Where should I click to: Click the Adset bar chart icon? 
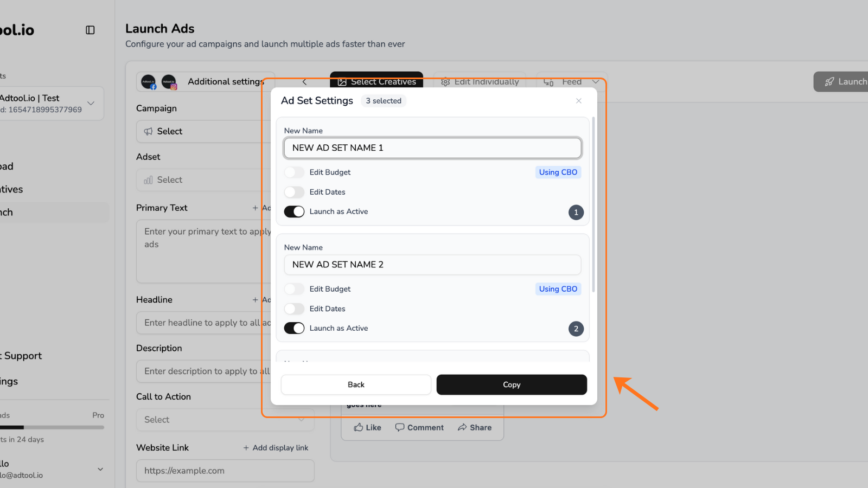pyautogui.click(x=148, y=179)
